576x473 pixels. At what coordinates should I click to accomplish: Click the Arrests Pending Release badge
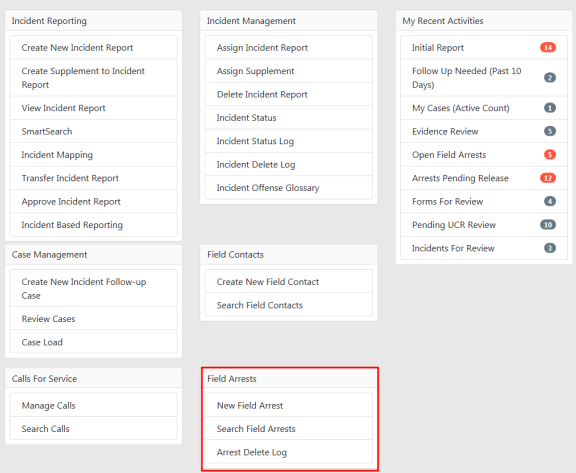(x=548, y=178)
